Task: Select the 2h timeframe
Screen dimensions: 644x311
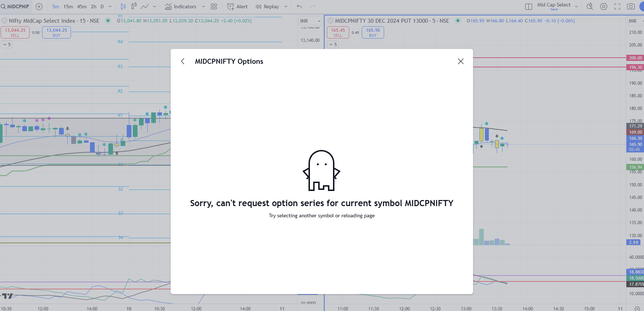Action: [94, 6]
